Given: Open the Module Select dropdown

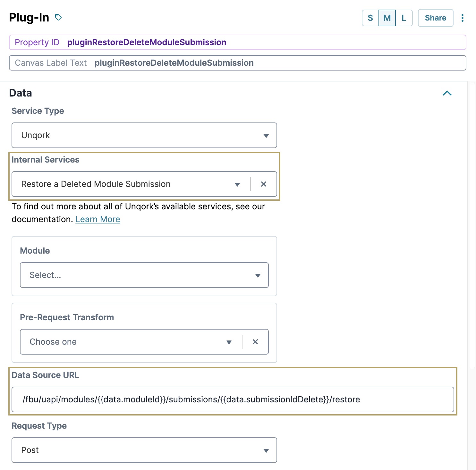Looking at the screenshot, I should [x=144, y=275].
